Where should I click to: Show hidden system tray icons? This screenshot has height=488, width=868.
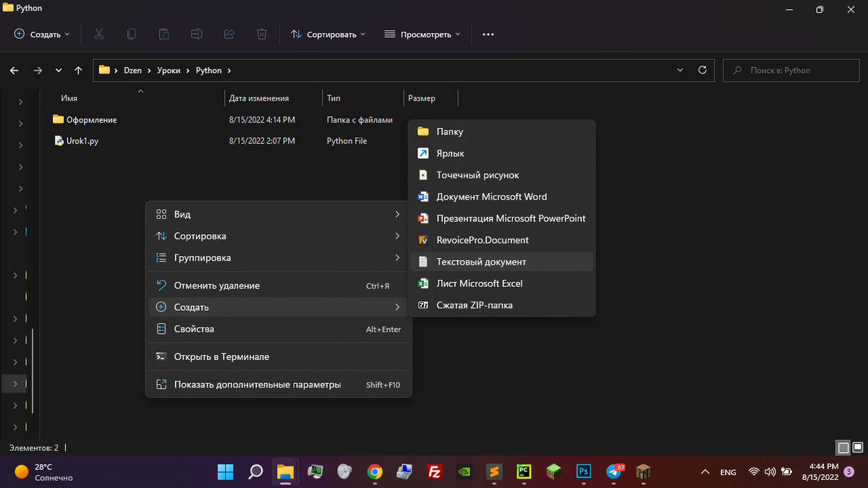pos(705,472)
